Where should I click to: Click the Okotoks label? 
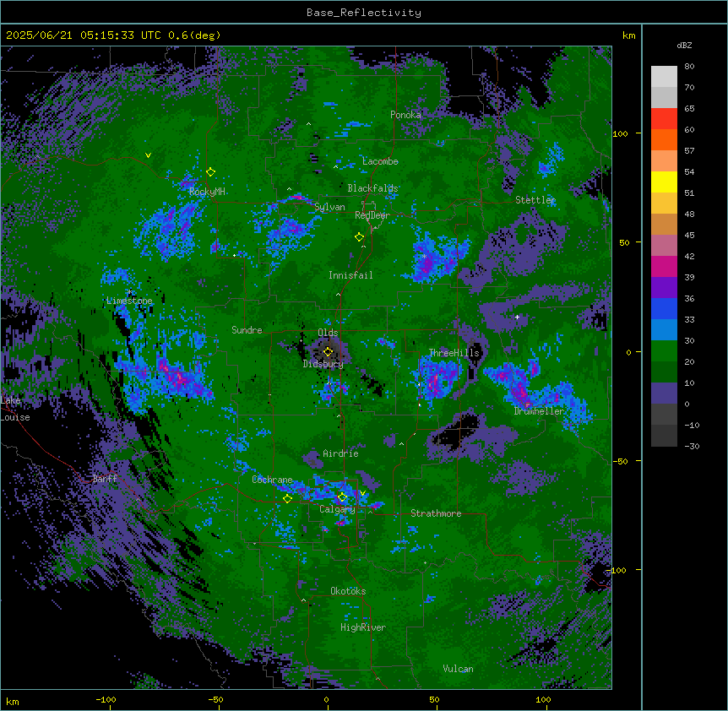(348, 591)
